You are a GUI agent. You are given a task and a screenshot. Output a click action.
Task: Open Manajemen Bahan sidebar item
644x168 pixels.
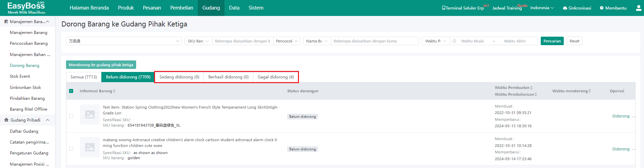pos(30,55)
